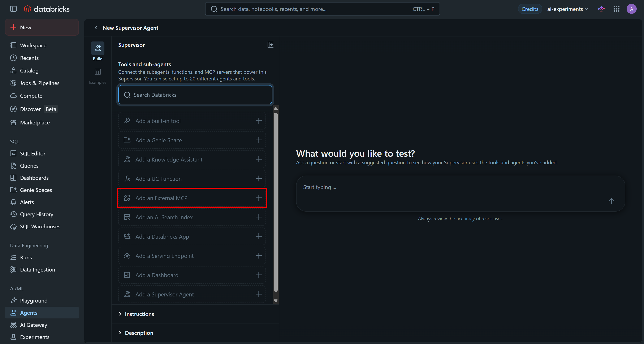Click the Credits button

click(x=530, y=9)
